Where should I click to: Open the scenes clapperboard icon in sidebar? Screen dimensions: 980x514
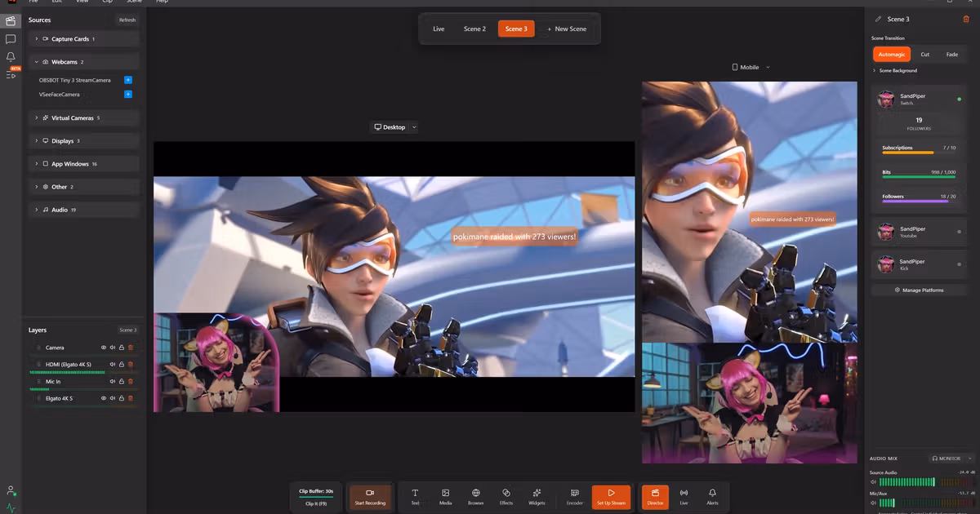11,20
